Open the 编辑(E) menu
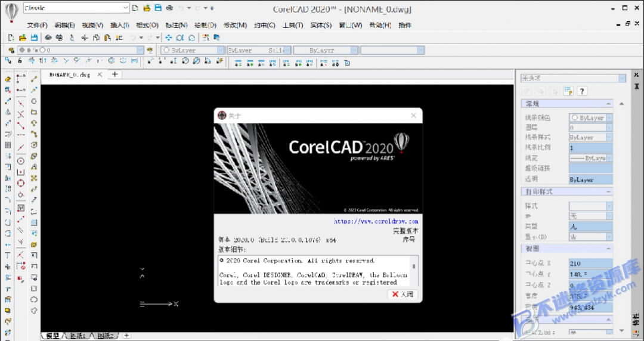This screenshot has height=341, width=644. [x=65, y=25]
